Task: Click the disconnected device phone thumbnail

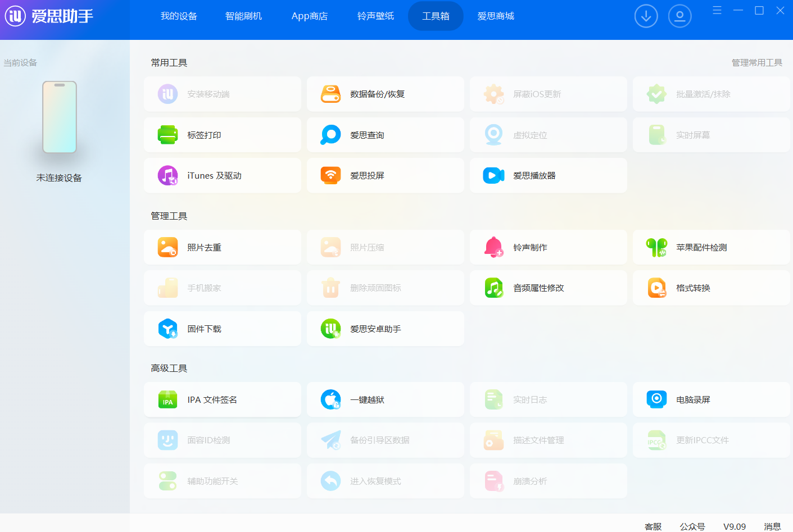Action: coord(60,117)
